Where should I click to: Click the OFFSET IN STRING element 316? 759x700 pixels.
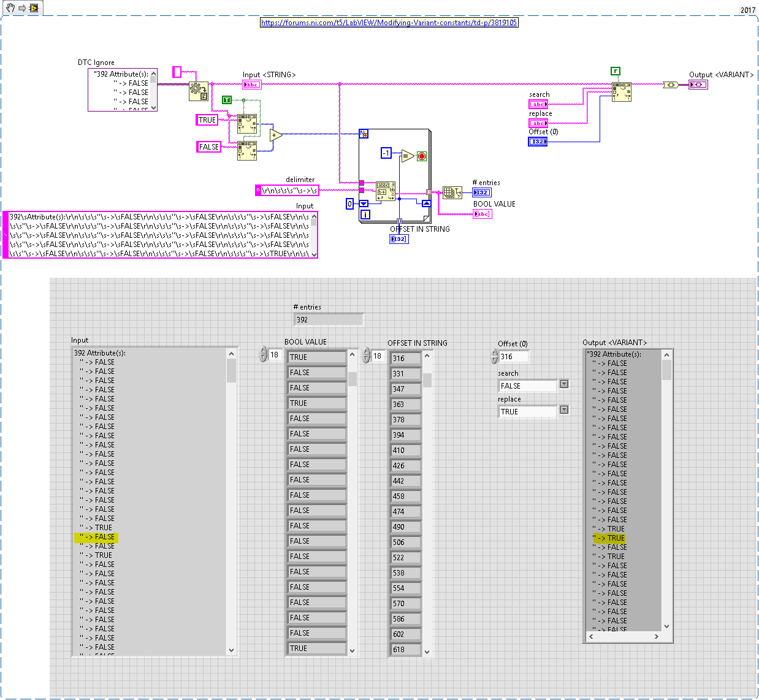coord(406,359)
